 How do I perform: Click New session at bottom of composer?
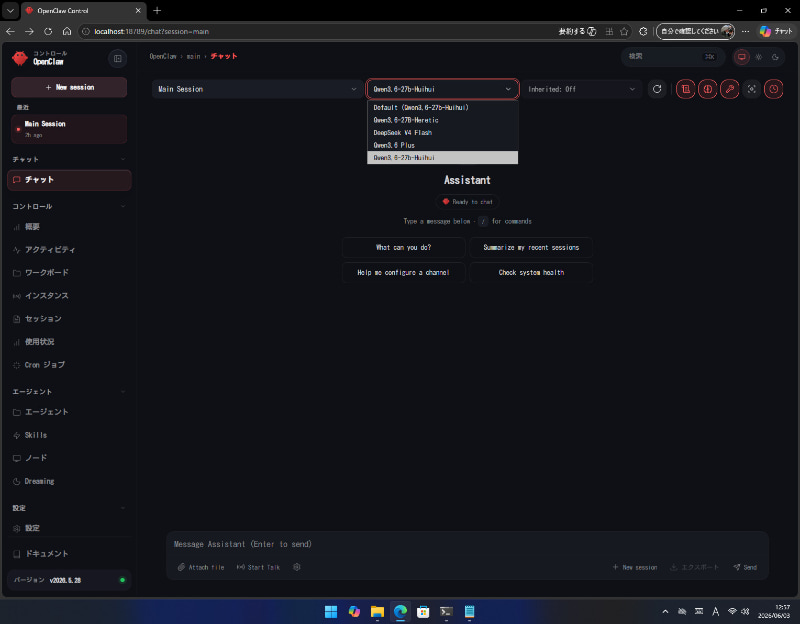coord(635,567)
